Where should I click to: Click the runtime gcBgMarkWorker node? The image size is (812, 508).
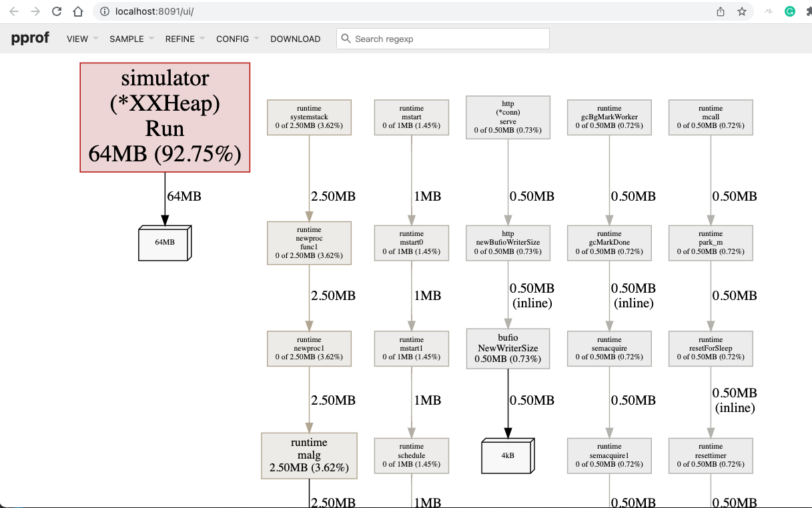coord(609,117)
